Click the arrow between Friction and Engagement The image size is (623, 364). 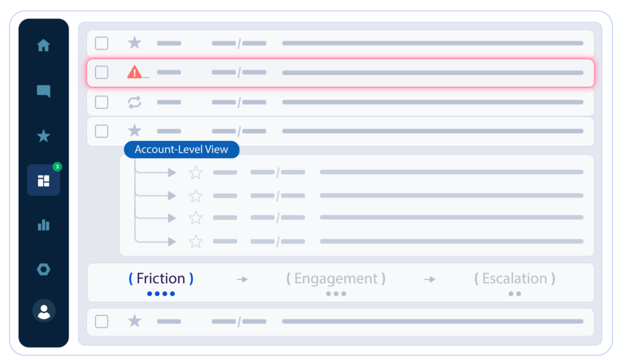[x=242, y=280]
